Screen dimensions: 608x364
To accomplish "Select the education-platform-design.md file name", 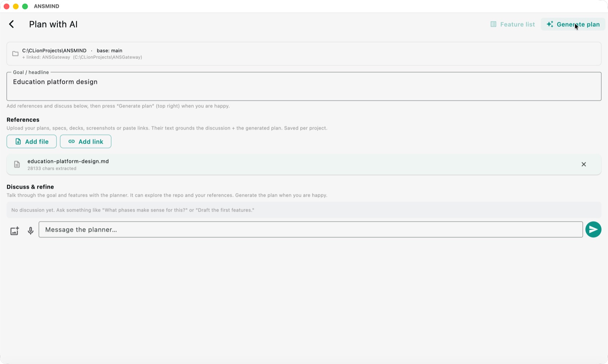I will point(68,161).
